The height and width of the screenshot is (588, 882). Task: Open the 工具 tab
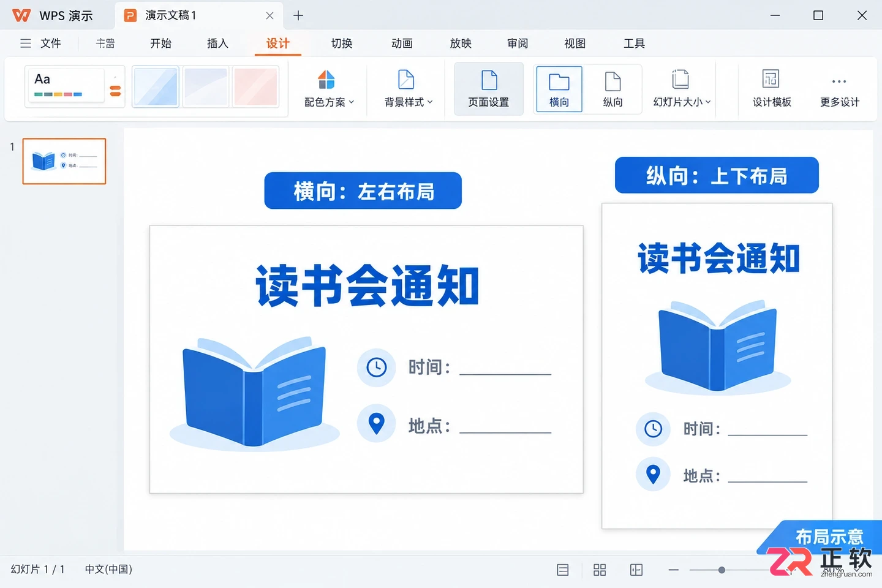click(x=634, y=43)
